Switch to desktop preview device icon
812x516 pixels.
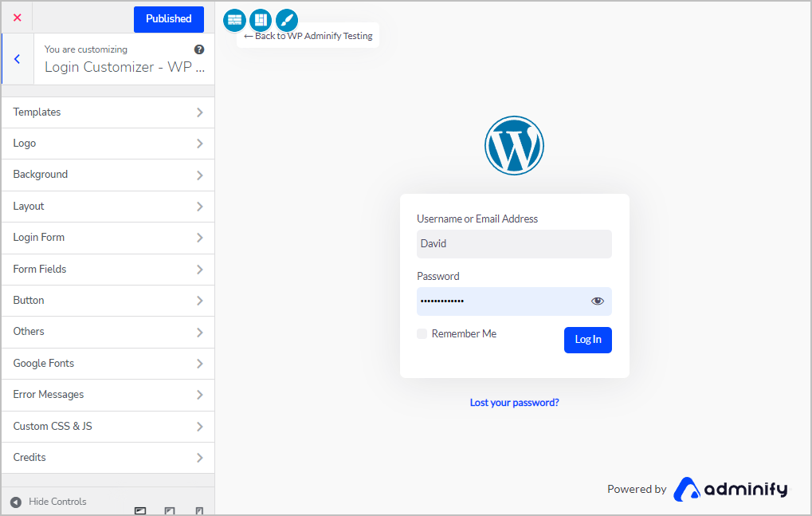pos(140,510)
